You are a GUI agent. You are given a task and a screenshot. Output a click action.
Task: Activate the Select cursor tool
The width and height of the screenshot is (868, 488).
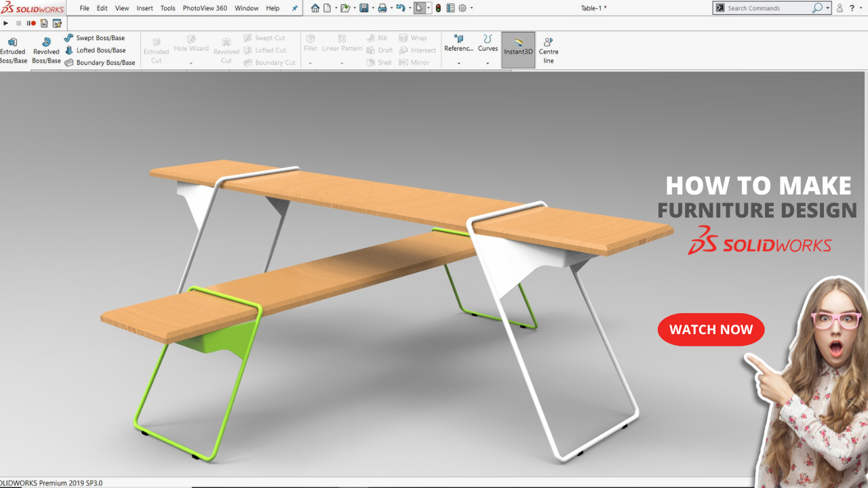(x=420, y=8)
